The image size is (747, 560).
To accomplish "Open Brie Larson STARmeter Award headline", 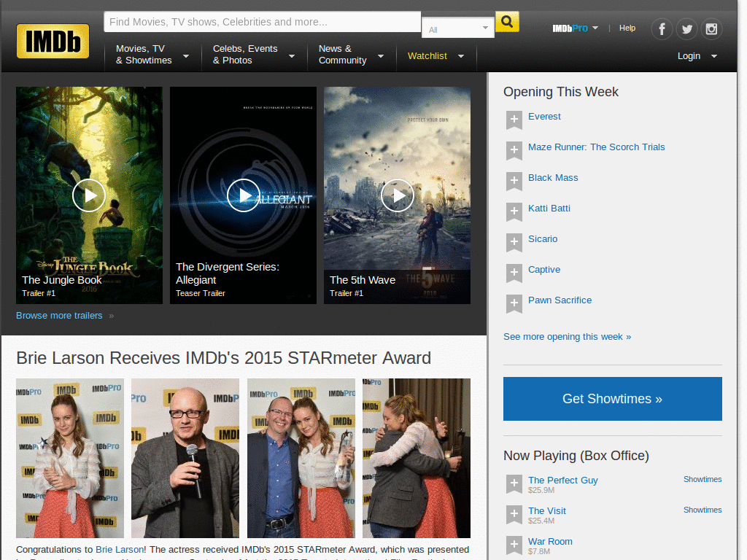I will point(223,357).
